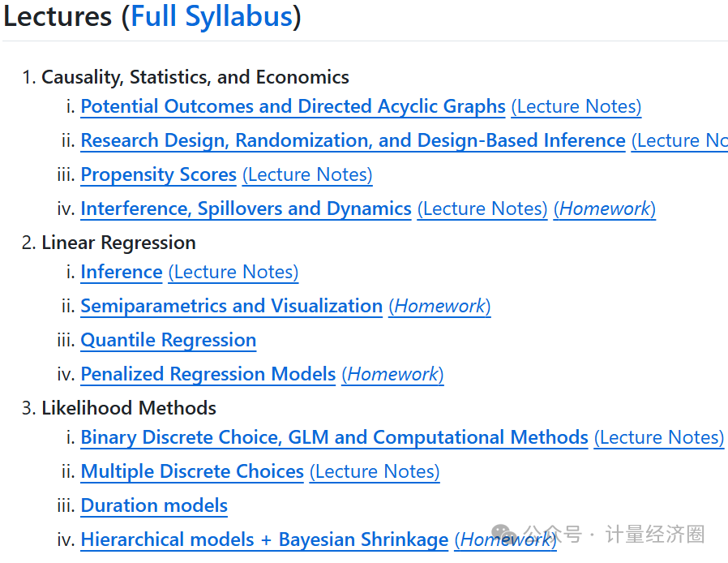The width and height of the screenshot is (728, 563).
Task: Open Lecture Notes for Interference, Spillovers lecture
Action: 482,208
